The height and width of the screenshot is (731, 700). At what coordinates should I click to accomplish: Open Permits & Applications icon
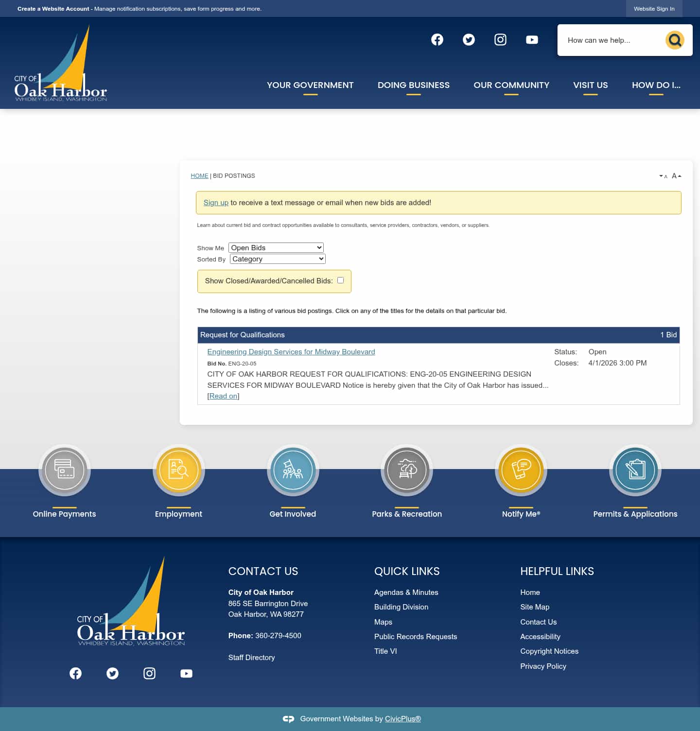coord(635,470)
